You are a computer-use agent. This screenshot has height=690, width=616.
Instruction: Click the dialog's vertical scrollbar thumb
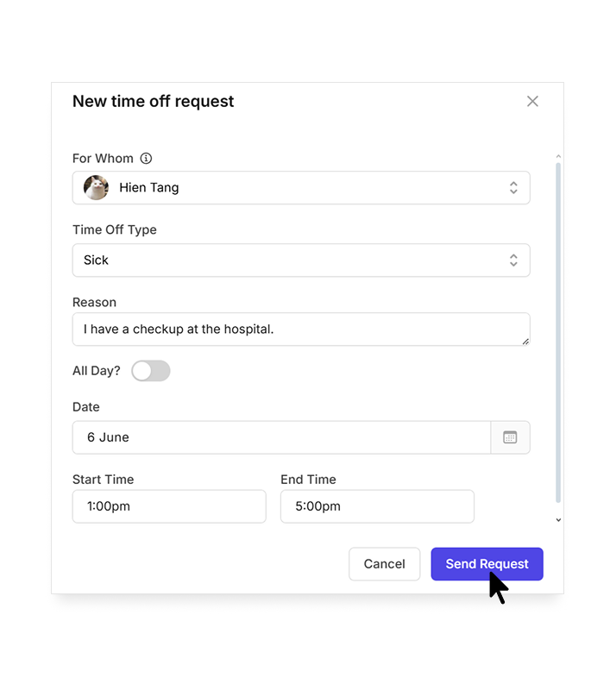pyautogui.click(x=558, y=333)
